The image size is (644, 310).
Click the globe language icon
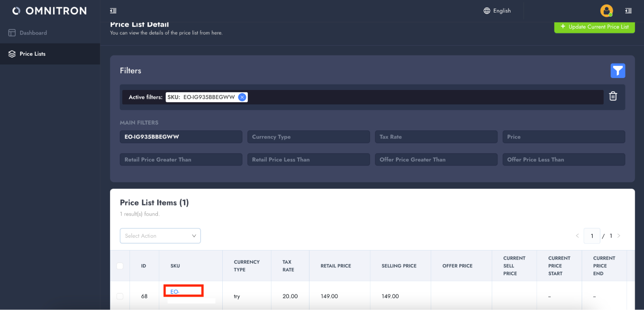tap(486, 11)
